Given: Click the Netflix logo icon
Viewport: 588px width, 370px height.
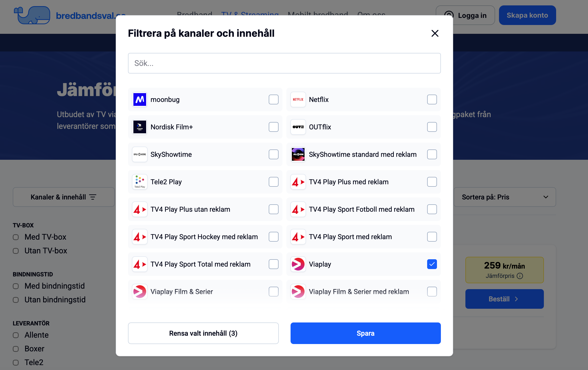Looking at the screenshot, I should [298, 99].
